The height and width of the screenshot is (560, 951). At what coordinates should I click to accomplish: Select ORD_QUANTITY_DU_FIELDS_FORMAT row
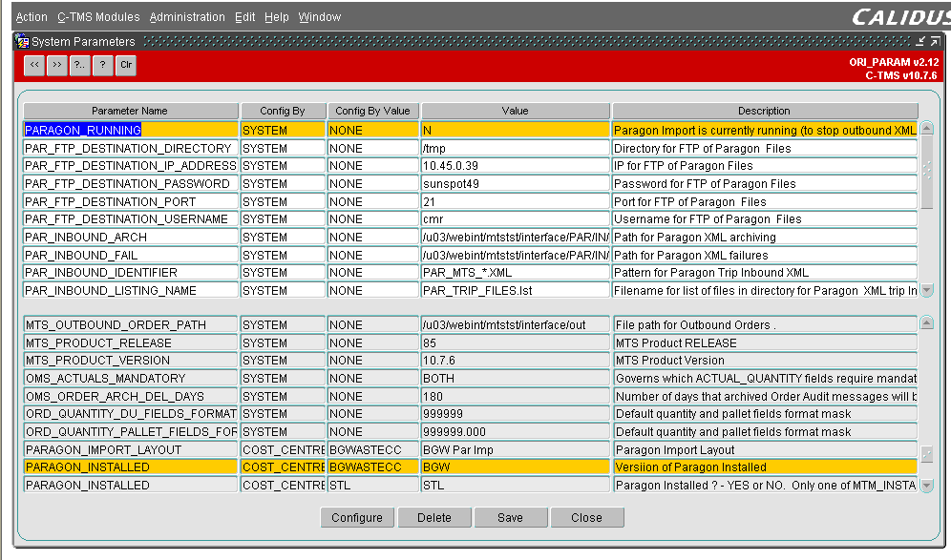click(x=131, y=414)
